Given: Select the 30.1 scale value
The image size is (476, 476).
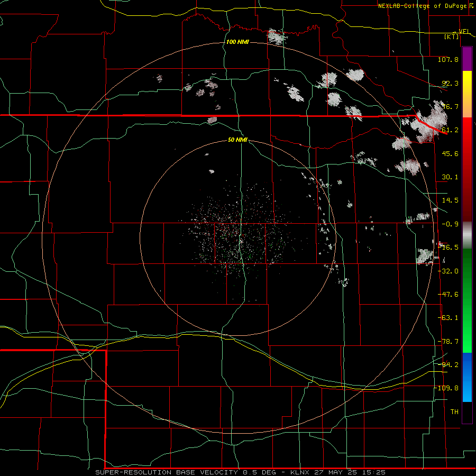Looking at the screenshot, I should pos(450,177).
